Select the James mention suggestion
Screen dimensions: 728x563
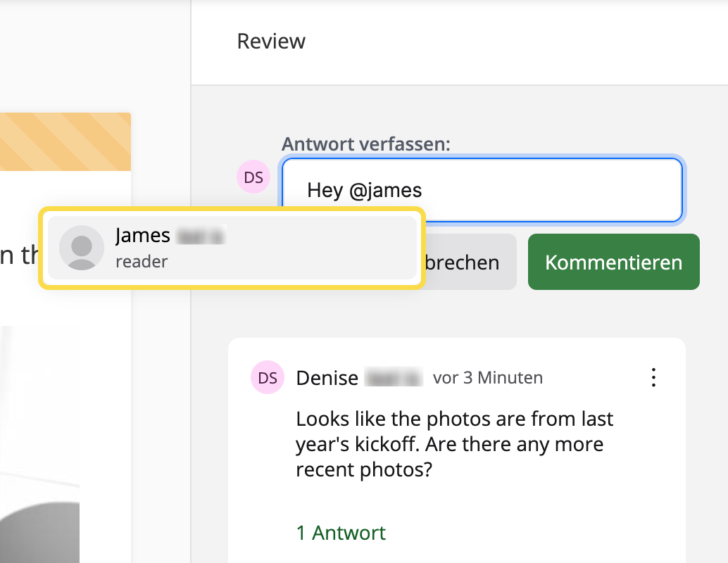click(x=232, y=248)
